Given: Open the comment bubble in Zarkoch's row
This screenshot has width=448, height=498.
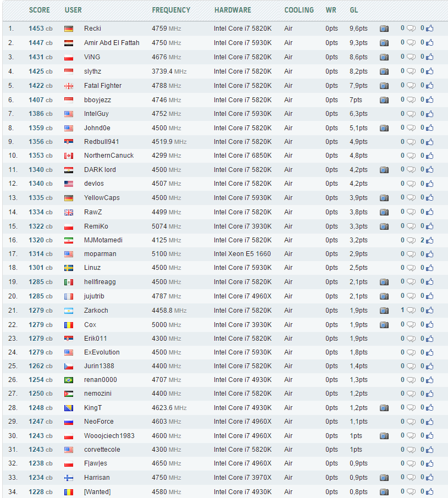Looking at the screenshot, I should (x=411, y=311).
